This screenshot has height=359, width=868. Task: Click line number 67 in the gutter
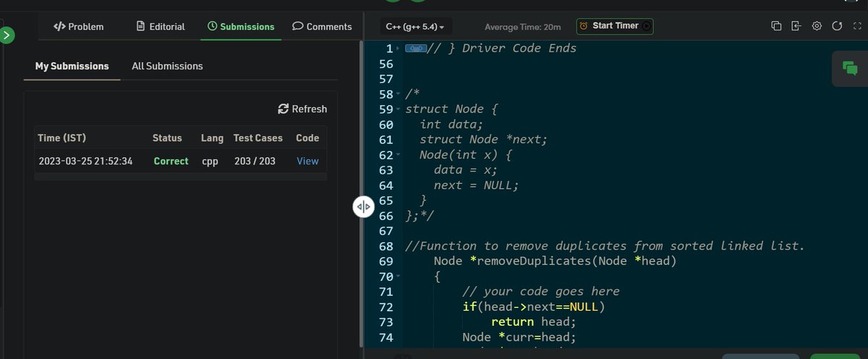(x=386, y=231)
